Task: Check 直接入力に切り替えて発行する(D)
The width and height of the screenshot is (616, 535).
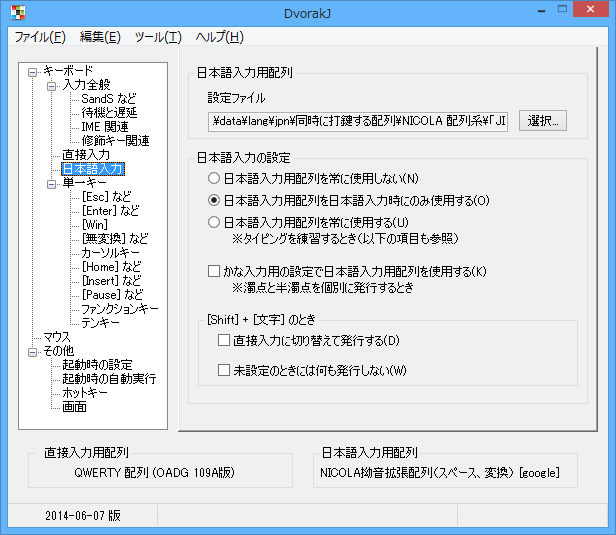Action: tap(224, 341)
